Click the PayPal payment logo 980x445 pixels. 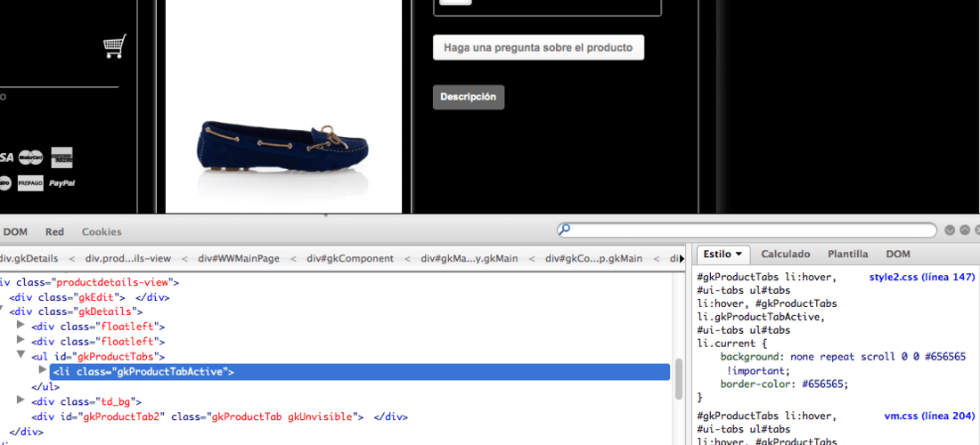pyautogui.click(x=61, y=183)
